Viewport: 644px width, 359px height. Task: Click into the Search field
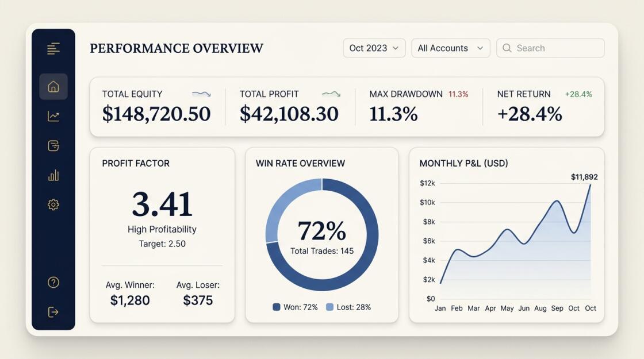(550, 48)
